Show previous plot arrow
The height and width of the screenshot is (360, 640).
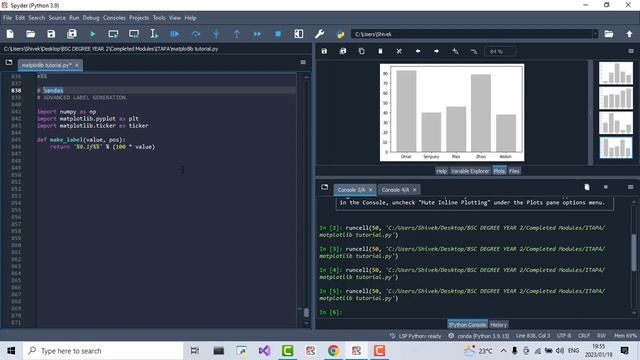point(418,51)
